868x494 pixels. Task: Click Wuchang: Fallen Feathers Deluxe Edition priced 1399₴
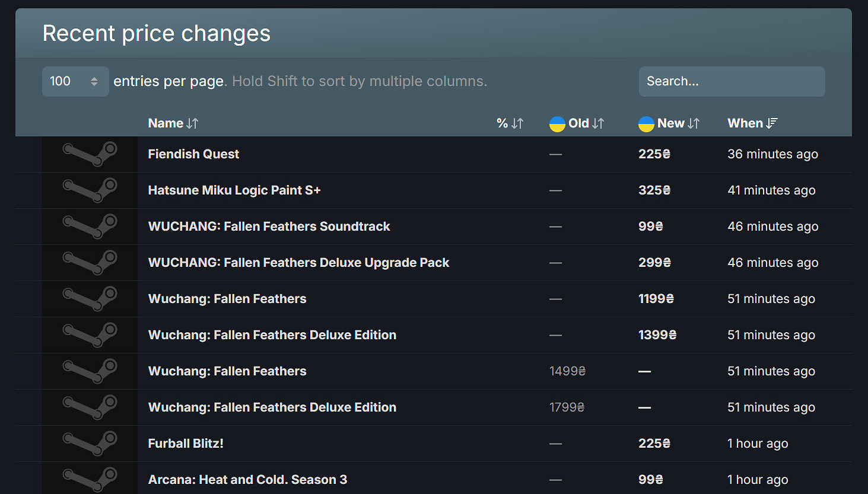click(x=272, y=335)
